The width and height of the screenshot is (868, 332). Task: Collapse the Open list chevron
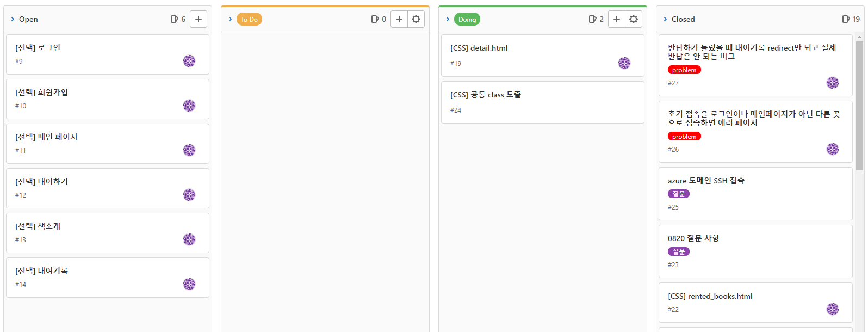[13, 19]
